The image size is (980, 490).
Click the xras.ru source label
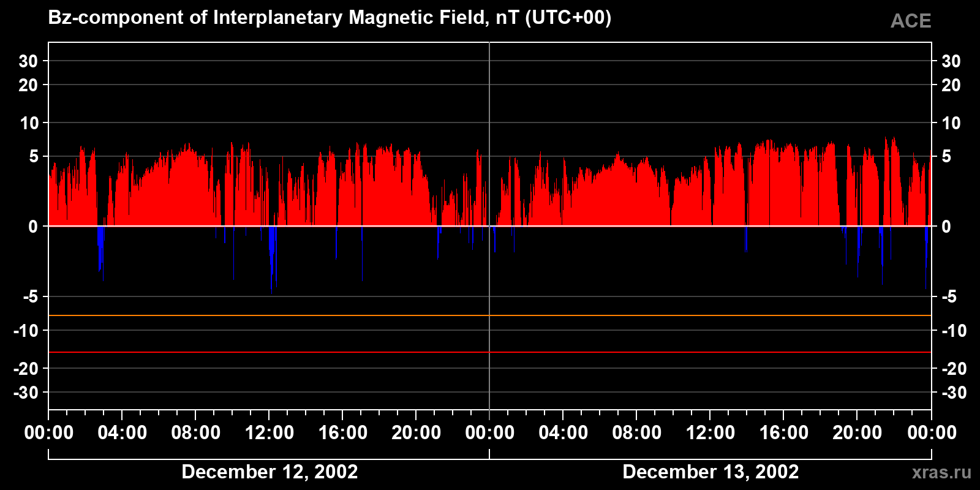pyautogui.click(x=941, y=472)
